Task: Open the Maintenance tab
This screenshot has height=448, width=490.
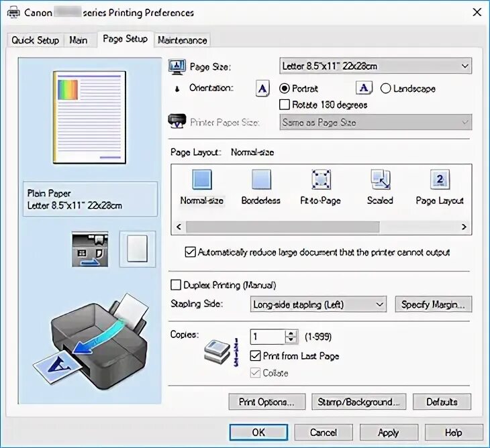Action: [182, 40]
